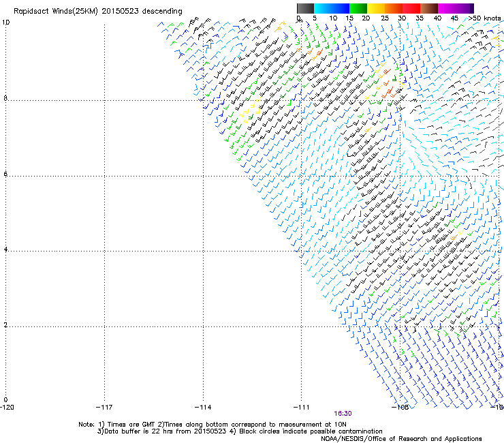The height and width of the screenshot is (443, 504).
Task: Click the longitude axis label '-111'
Action: click(x=301, y=408)
